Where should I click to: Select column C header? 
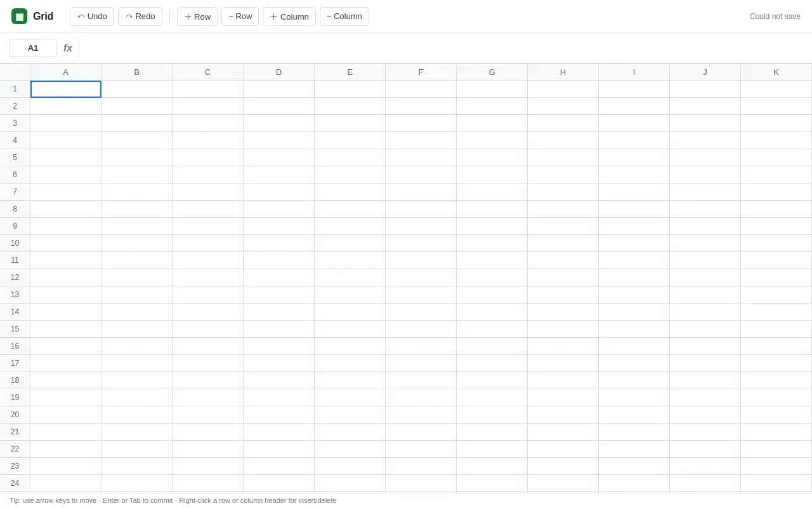(x=208, y=72)
